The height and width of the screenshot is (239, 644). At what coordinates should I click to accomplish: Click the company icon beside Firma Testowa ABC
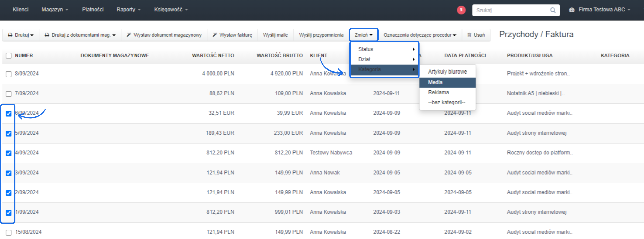(572, 10)
